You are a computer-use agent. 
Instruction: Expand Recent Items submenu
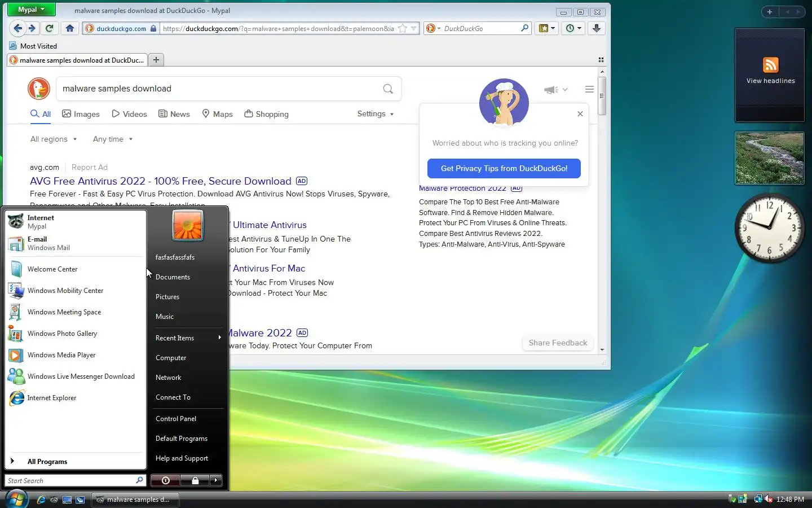coord(189,338)
